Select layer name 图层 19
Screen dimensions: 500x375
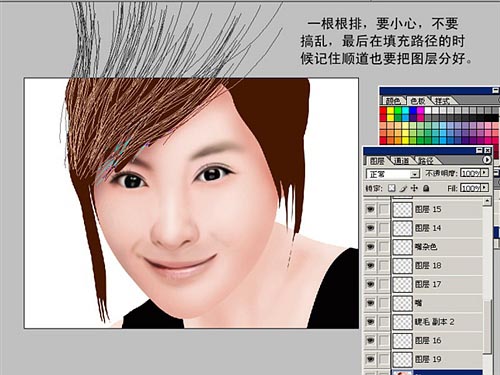pyautogui.click(x=428, y=359)
